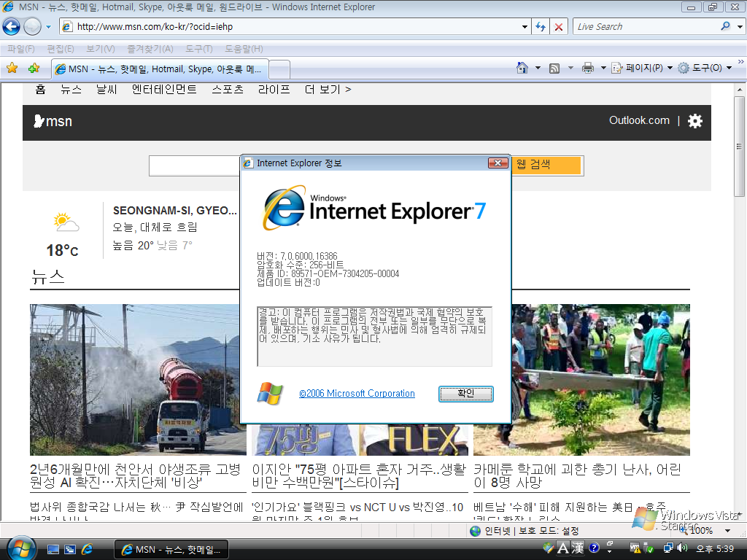The image size is (747, 560).
Task: Click the Add to Favorites icon
Action: coord(34,68)
